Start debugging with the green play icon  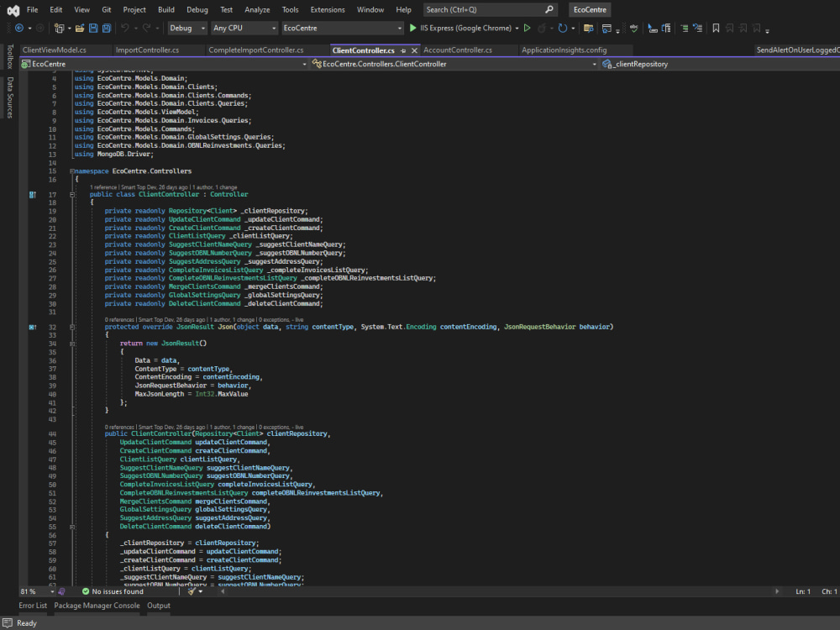coord(412,28)
